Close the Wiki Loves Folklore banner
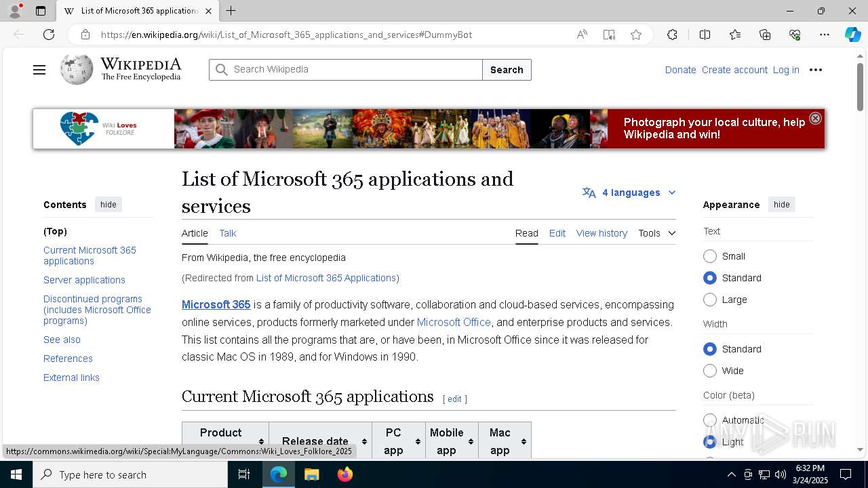 (815, 118)
